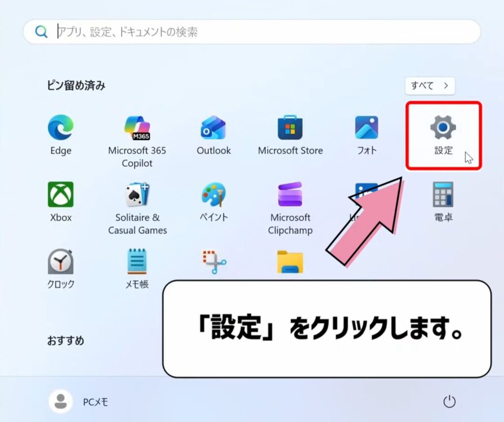The image size is (504, 422).
Task: Click the power button
Action: pos(449,401)
